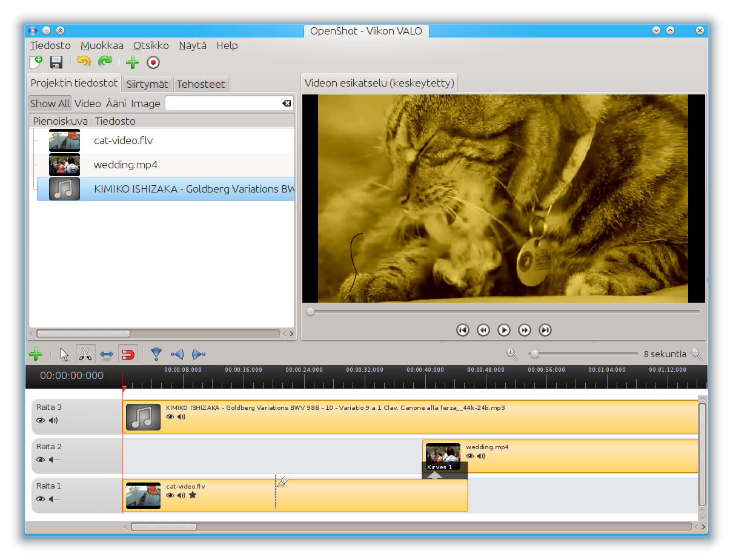733x560 pixels.
Task: Skip to end of video preview
Action: (x=545, y=330)
